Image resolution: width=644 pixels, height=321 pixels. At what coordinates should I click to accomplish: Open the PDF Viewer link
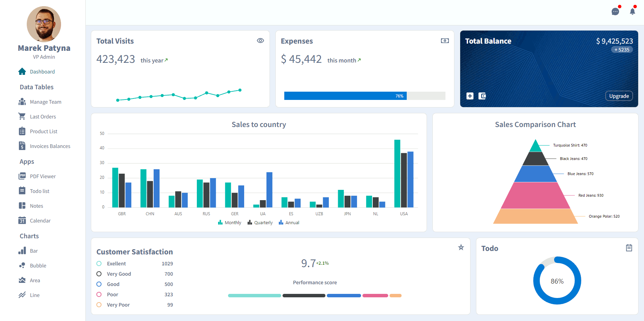(x=37, y=176)
